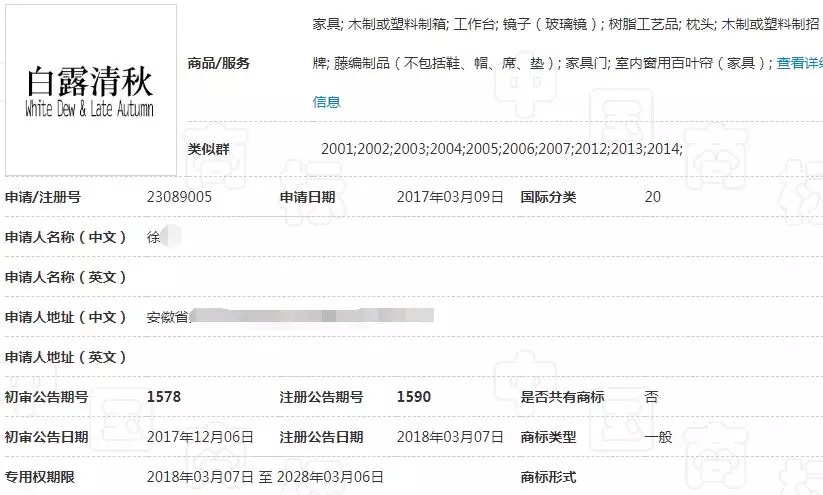Click the 申请人地址（中文）label

(66, 317)
